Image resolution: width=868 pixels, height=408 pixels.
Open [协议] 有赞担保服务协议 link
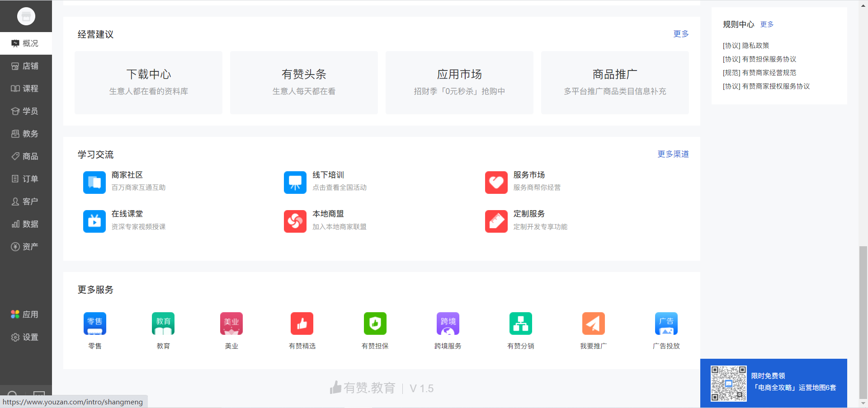click(759, 59)
